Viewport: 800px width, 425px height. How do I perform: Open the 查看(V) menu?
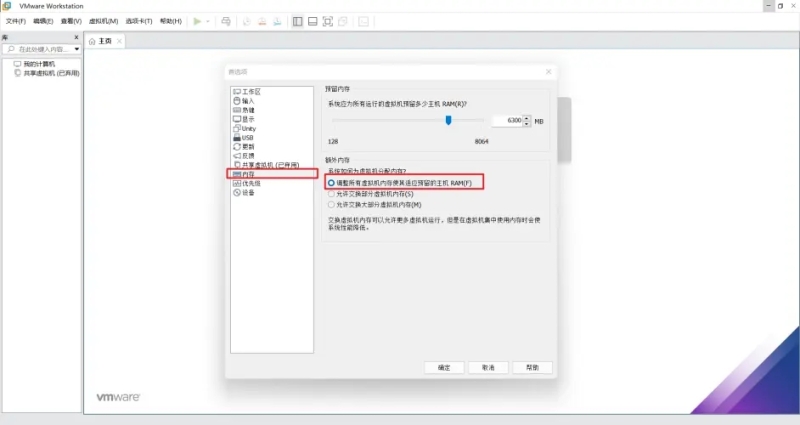tap(71, 21)
